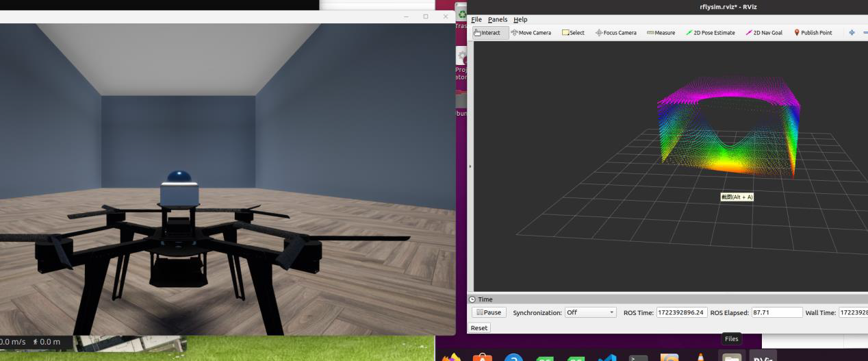Click the Publish Point tool
Screen dimensions: 868x361
pyautogui.click(x=813, y=33)
